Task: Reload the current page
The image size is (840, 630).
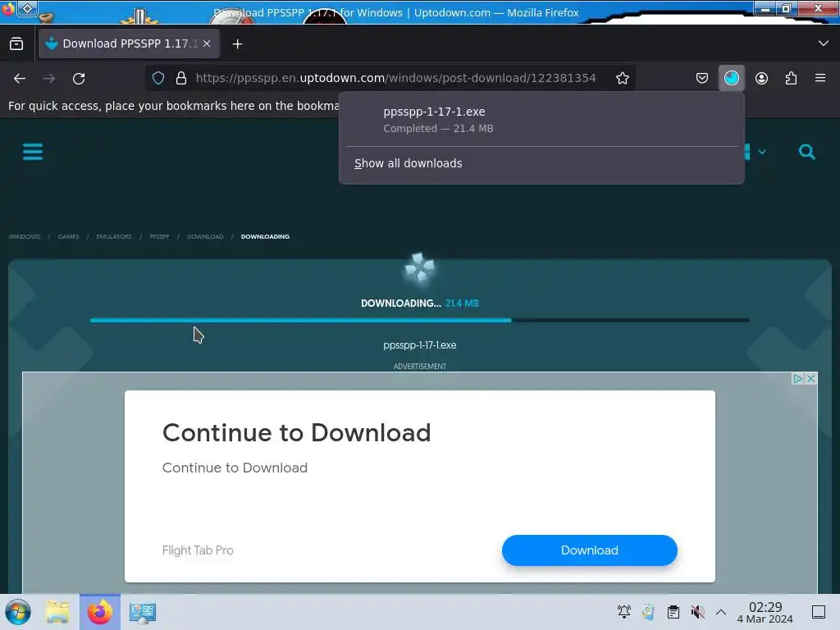Action: 79,79
